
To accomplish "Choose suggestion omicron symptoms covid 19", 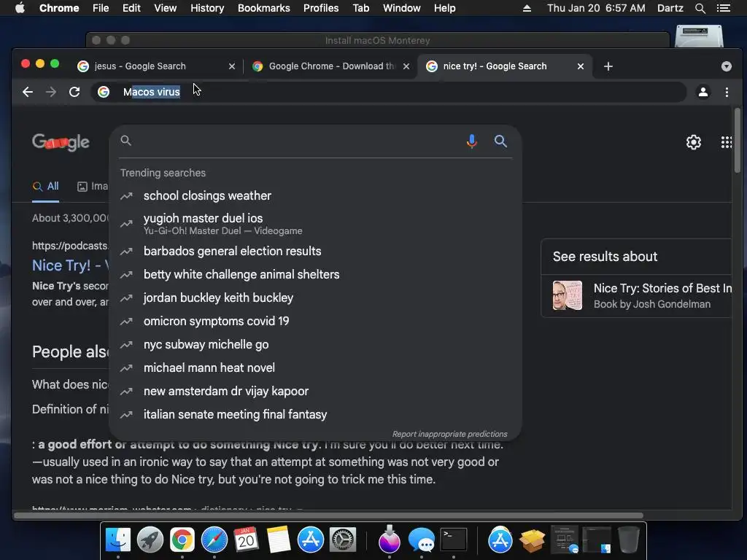I will (315, 321).
